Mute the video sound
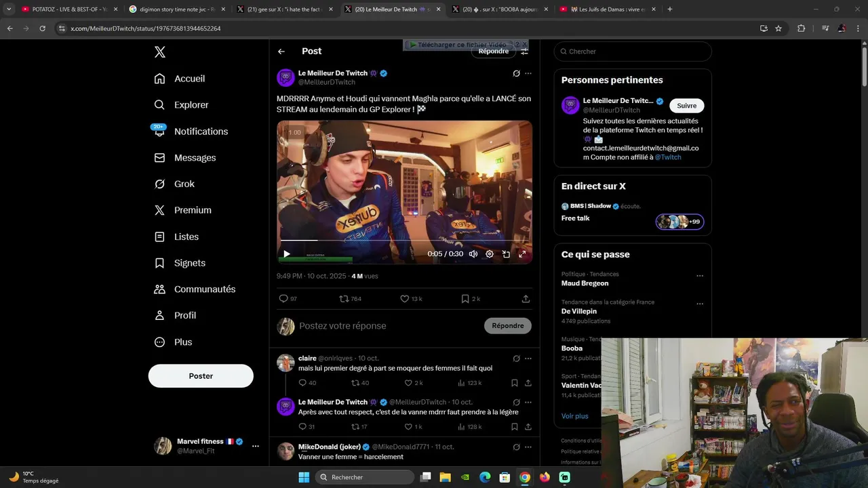 pos(473,254)
